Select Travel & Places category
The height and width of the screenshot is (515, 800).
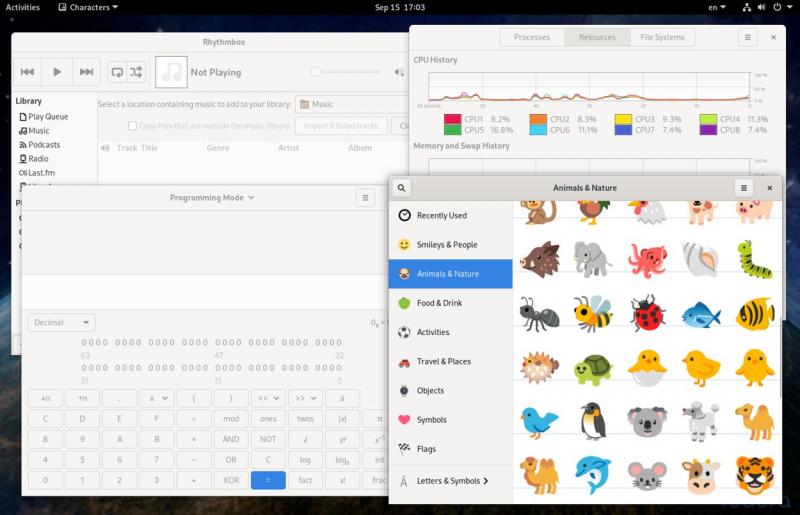coord(451,361)
